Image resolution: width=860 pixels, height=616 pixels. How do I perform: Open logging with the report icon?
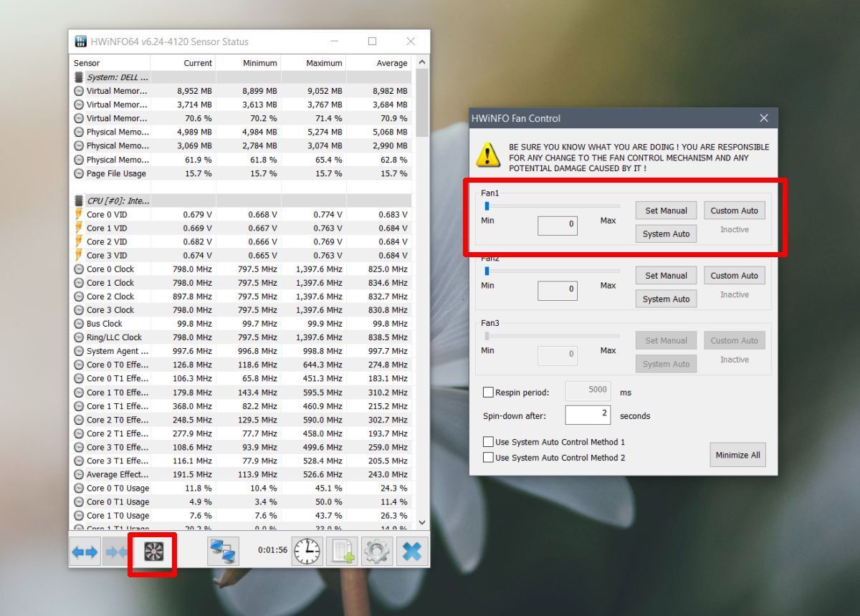(x=342, y=551)
